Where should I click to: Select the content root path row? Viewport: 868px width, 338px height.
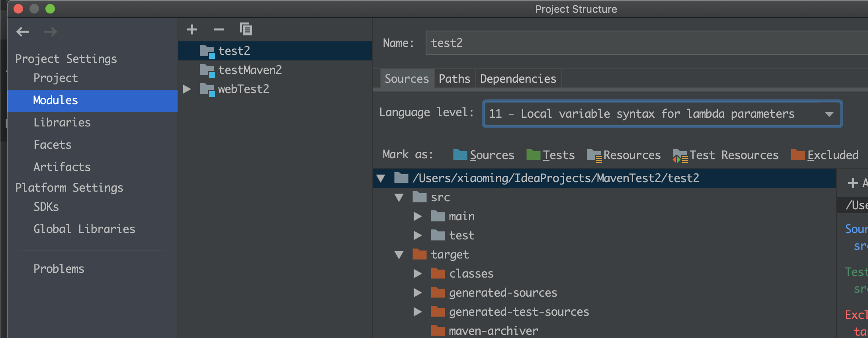[x=604, y=178]
